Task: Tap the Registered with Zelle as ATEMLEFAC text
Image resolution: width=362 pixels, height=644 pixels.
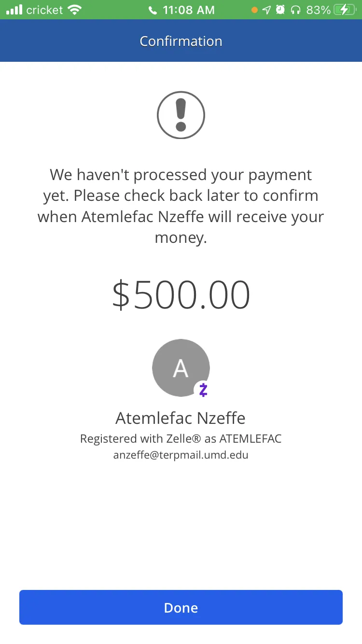Action: [x=181, y=439]
